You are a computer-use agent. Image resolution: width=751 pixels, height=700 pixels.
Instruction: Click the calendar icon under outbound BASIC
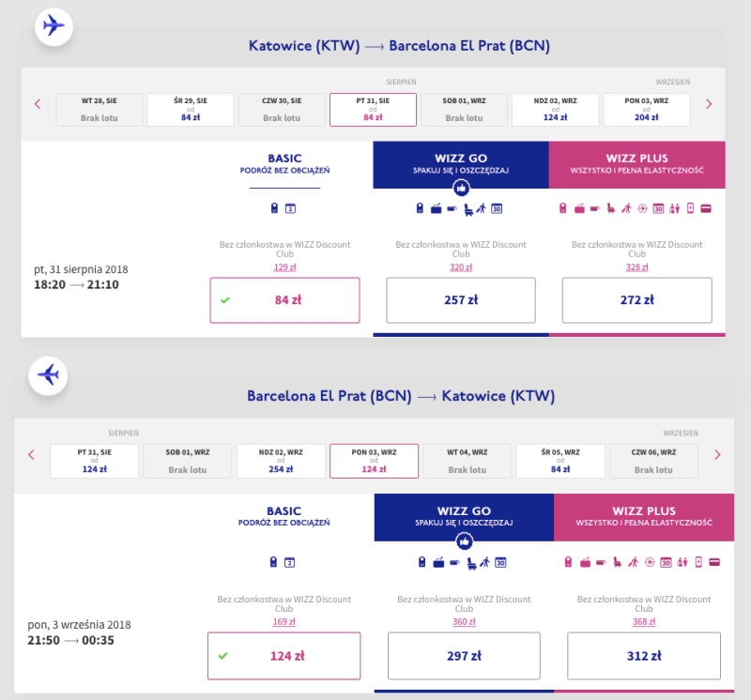click(x=290, y=208)
